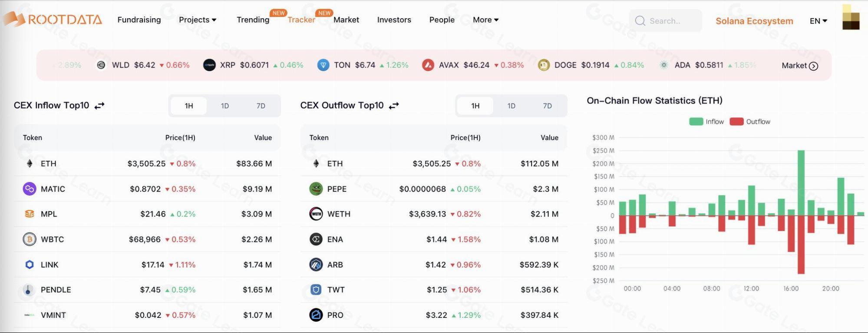
Task: Click the swap icon beside CEX Outflow Top10
Action: point(394,106)
